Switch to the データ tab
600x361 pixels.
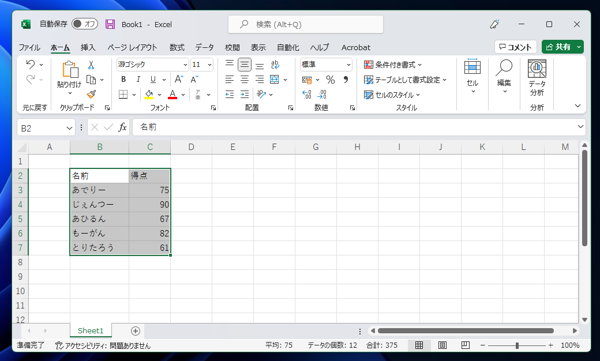(x=204, y=47)
